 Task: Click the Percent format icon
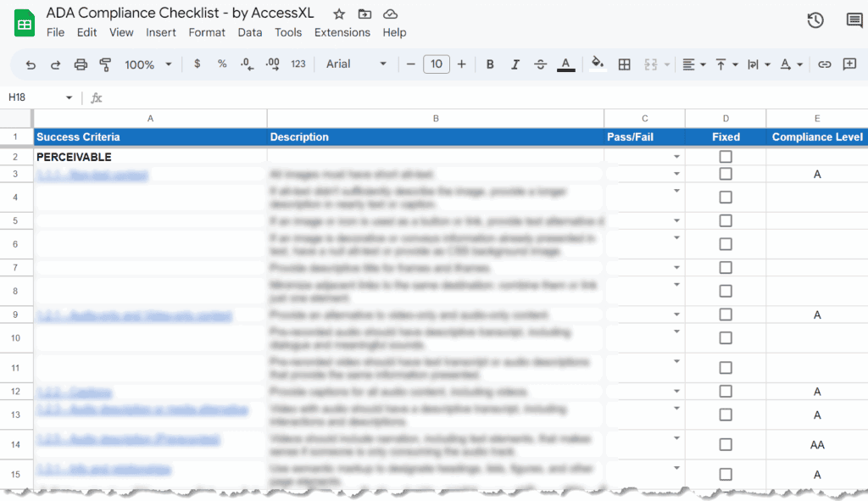221,64
